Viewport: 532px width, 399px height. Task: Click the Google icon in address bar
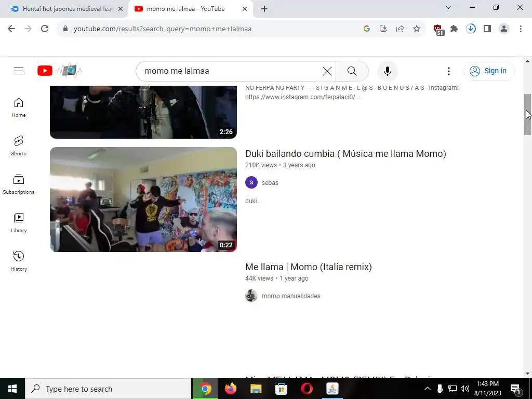pyautogui.click(x=366, y=29)
